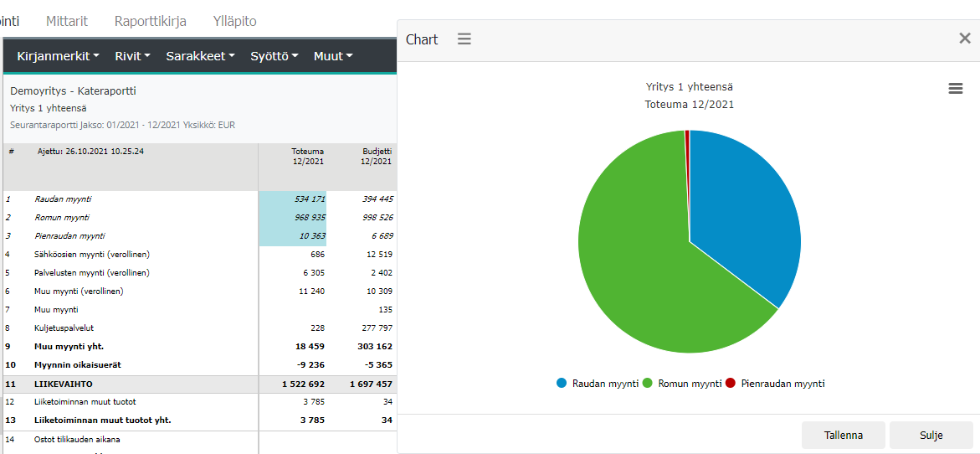This screenshot has height=454, width=980.
Task: Toggle Raudan myynti legend series
Action: [598, 383]
